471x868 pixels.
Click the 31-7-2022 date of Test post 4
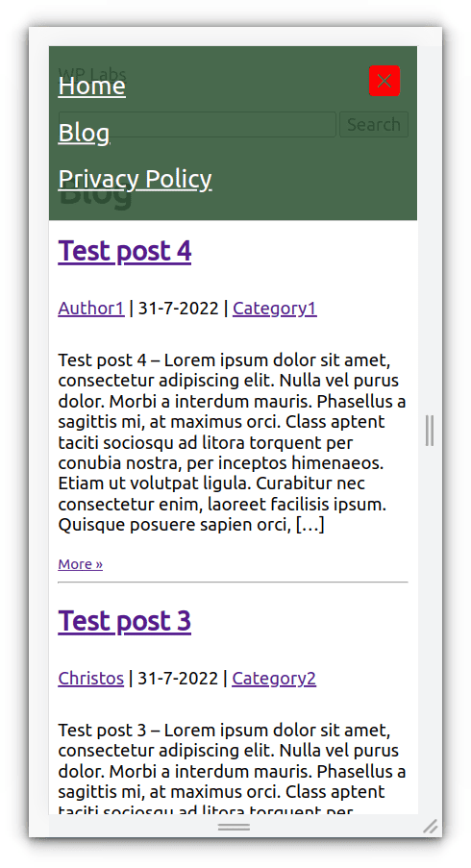coord(178,308)
